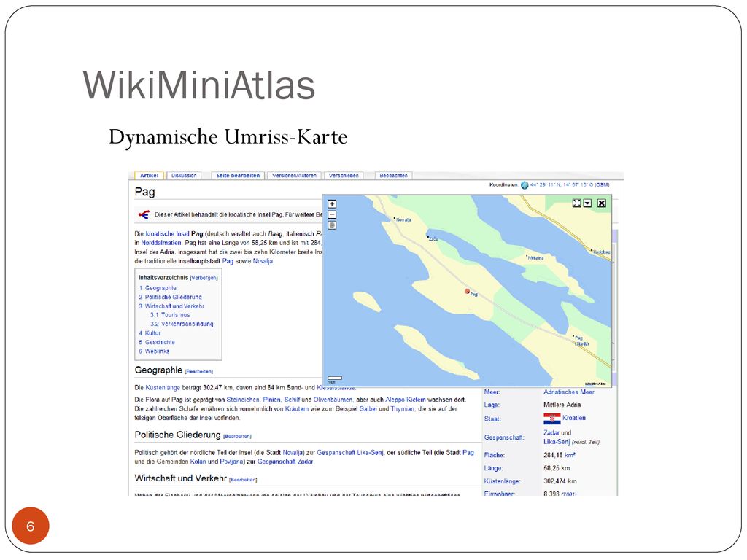Go to Kultur in the contents list
The height and width of the screenshot is (560, 747).
153,333
